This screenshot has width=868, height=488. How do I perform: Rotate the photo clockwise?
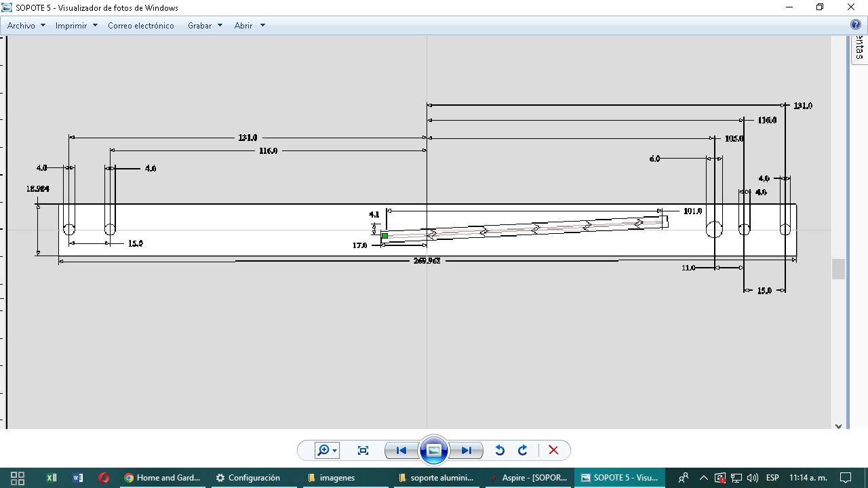tap(523, 450)
